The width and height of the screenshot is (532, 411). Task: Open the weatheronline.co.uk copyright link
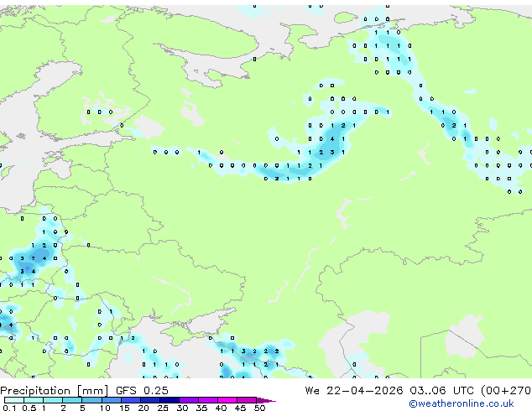tap(462, 403)
